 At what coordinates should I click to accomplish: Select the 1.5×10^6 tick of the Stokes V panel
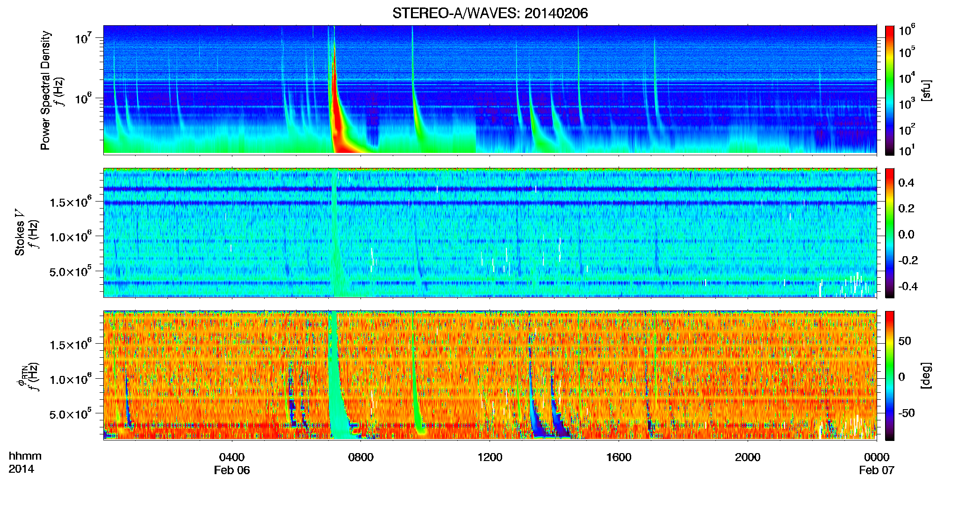70,202
